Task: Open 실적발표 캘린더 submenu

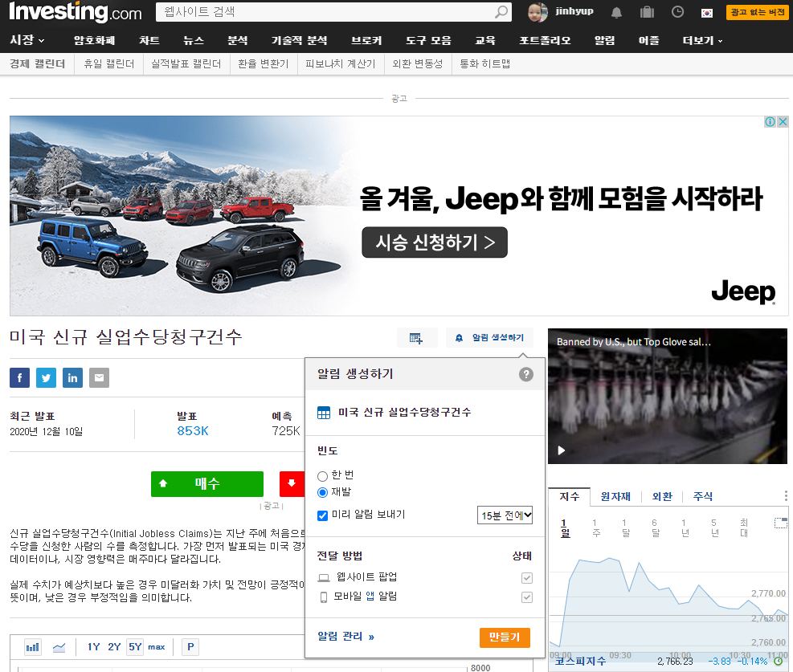Action: point(186,63)
